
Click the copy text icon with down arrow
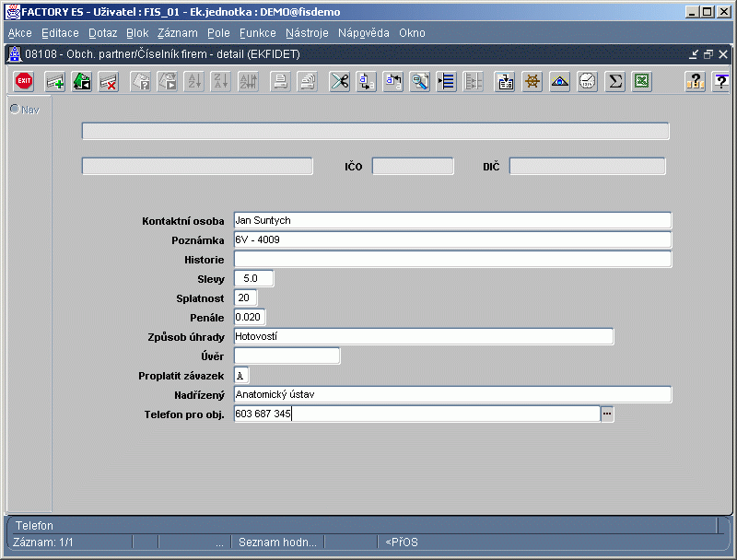[x=366, y=82]
